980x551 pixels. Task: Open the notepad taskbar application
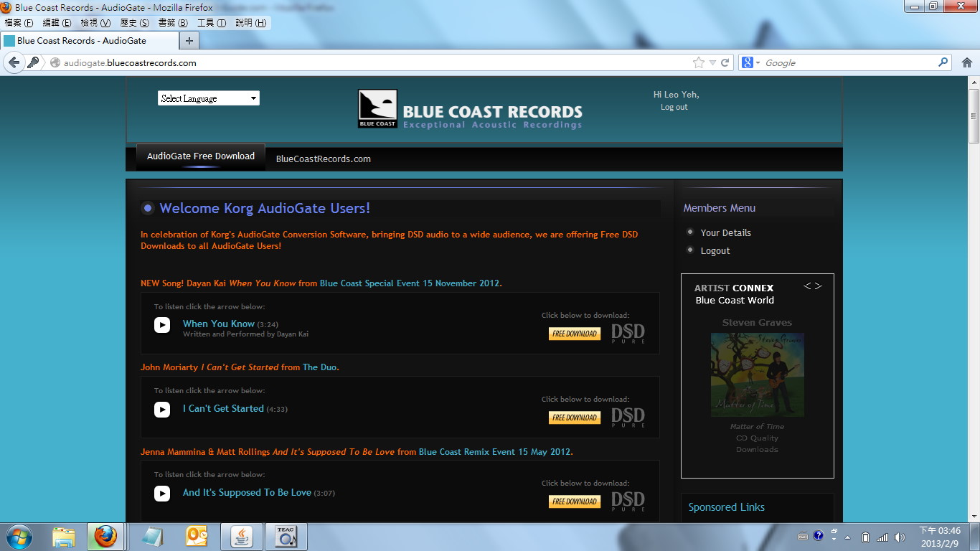pyautogui.click(x=152, y=537)
